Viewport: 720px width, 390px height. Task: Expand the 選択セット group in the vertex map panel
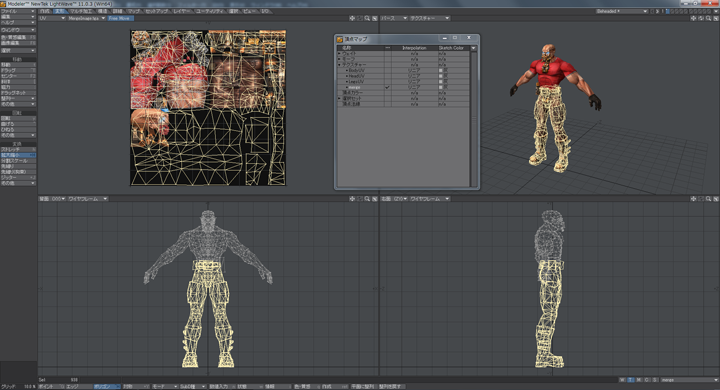coord(340,98)
